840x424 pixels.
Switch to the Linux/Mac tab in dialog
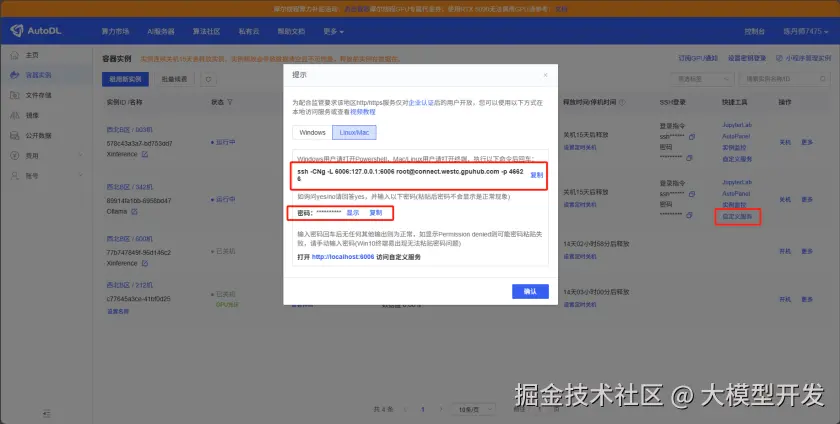coord(354,132)
